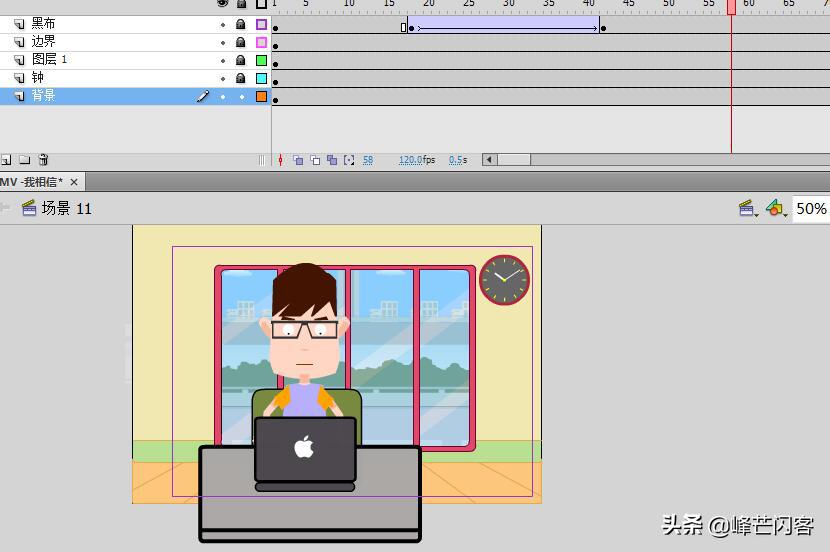
Task: Lock the 背景 layer via its lock dot
Action: tap(242, 97)
